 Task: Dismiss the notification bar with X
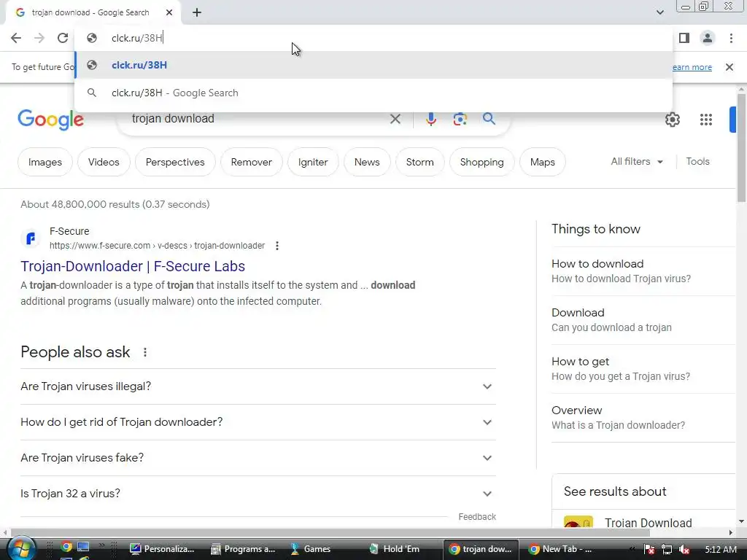coord(729,67)
